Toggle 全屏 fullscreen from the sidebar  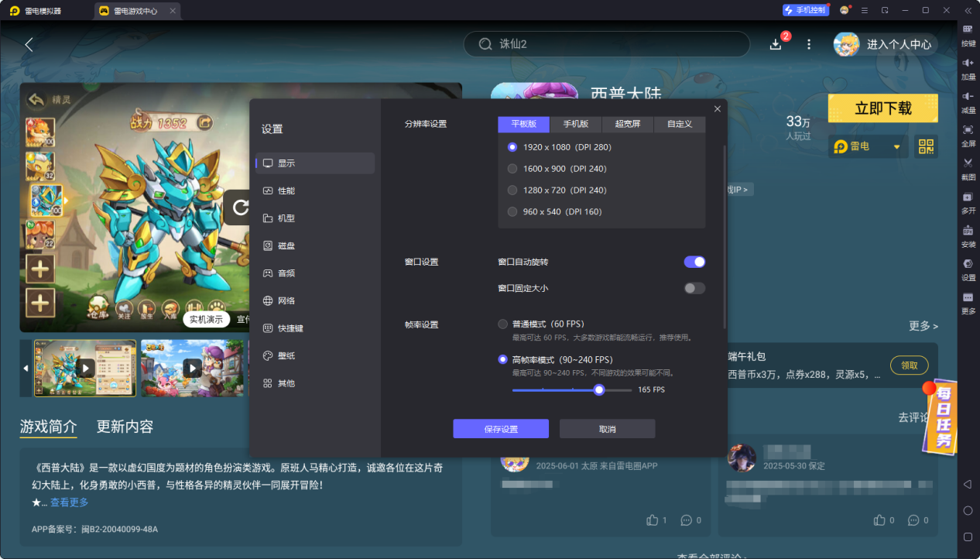coord(968,129)
